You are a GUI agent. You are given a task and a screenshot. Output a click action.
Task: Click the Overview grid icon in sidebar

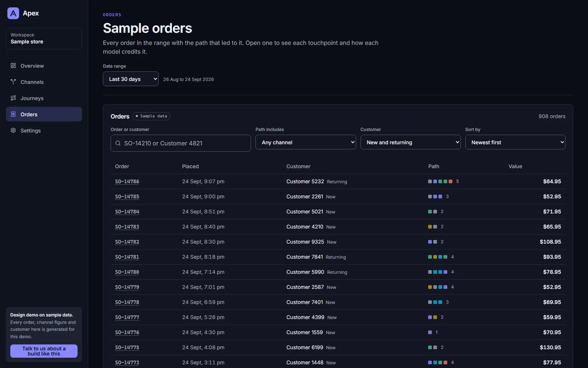click(13, 66)
